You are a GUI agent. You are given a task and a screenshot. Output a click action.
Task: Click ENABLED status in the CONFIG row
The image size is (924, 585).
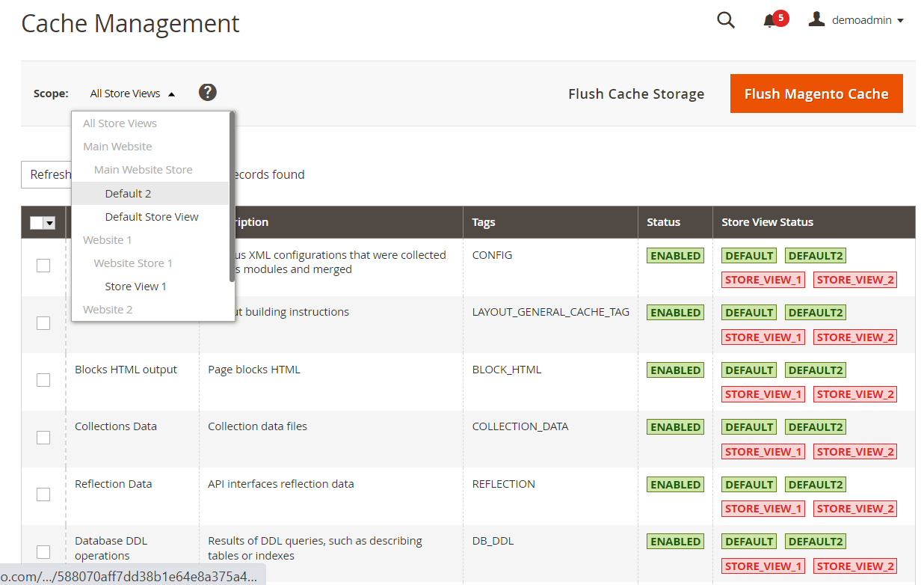pyautogui.click(x=676, y=256)
